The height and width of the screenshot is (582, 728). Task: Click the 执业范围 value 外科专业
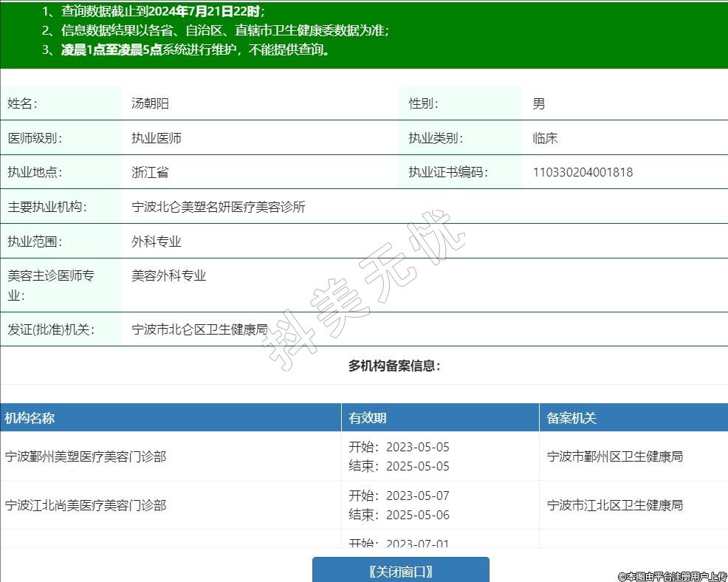pyautogui.click(x=157, y=242)
